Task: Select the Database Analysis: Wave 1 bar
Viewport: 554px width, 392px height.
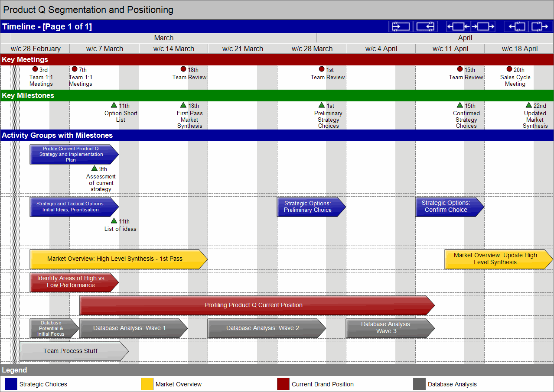Action: (134, 328)
